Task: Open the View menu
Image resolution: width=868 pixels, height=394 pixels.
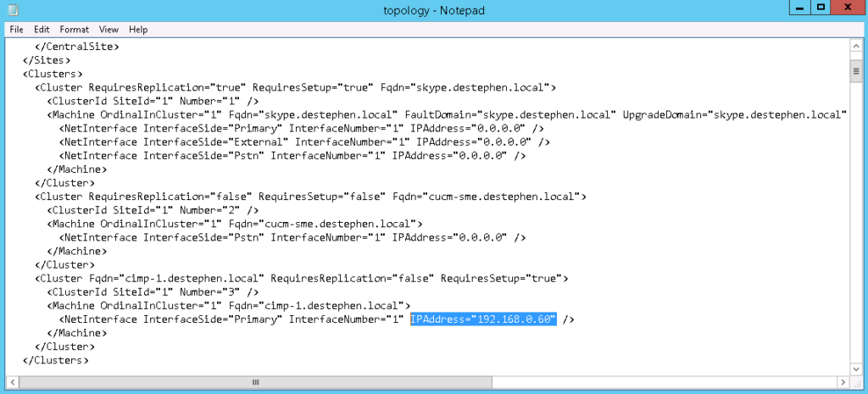Action: tap(109, 30)
